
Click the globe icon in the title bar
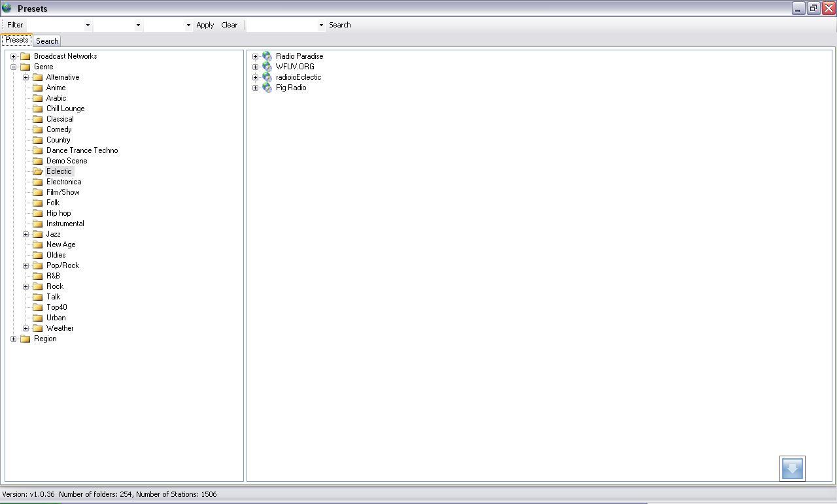(7, 8)
